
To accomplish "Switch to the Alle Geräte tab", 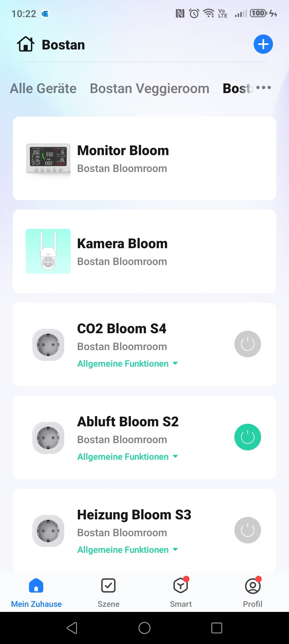I will (43, 89).
